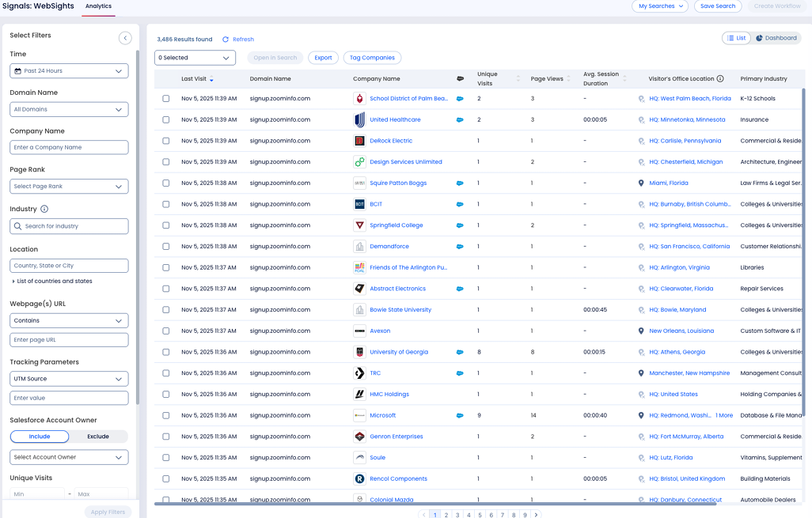
Task: Click the Springfield College logo
Action: tap(359, 225)
